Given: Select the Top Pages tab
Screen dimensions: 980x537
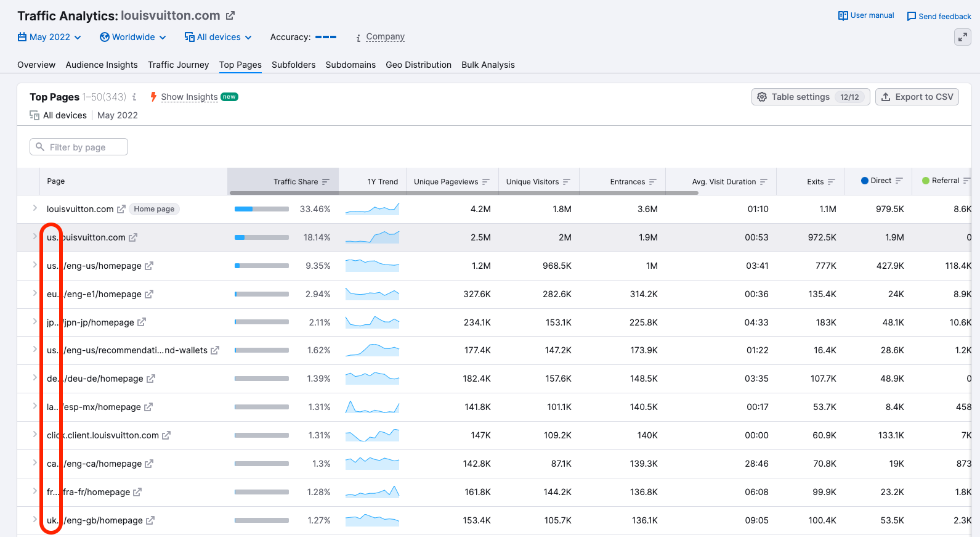Looking at the screenshot, I should coord(240,65).
